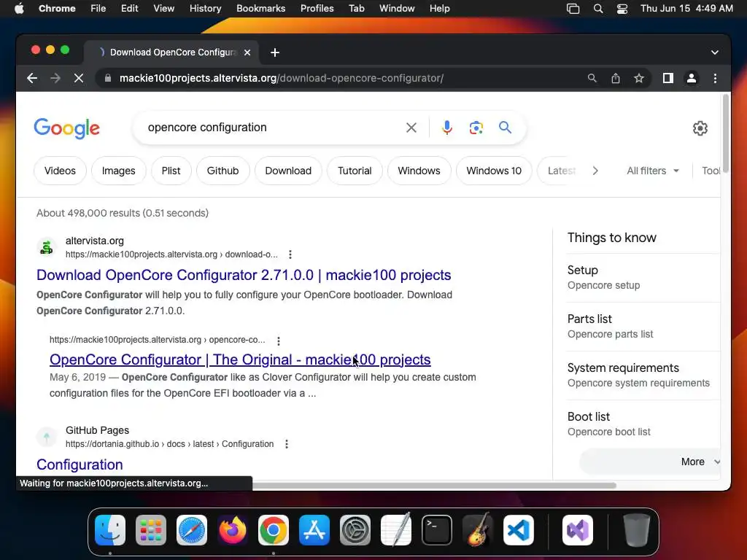Open the Profiles menu
Image resolution: width=747 pixels, height=560 pixels.
[x=317, y=9]
